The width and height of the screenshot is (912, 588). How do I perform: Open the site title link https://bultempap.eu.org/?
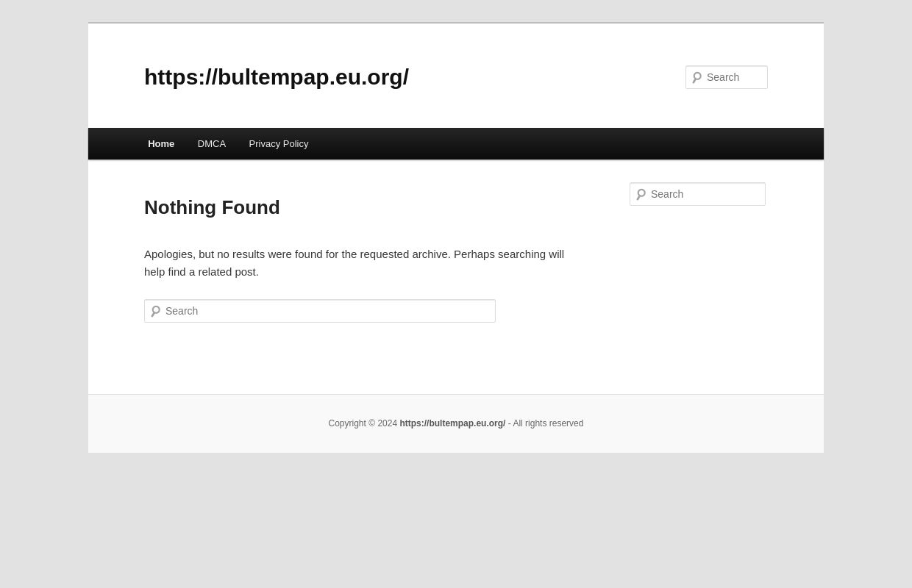point(277,77)
